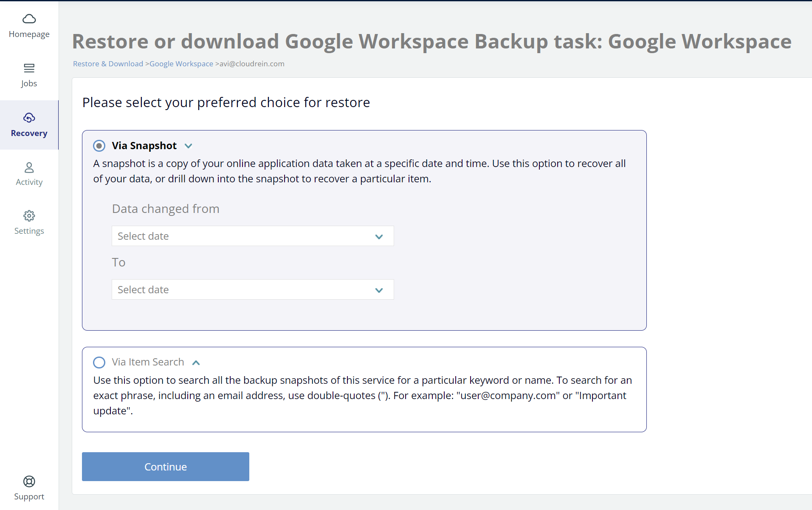This screenshot has height=510, width=812.
Task: Toggle the Via Item Search chevron
Action: [x=196, y=363]
